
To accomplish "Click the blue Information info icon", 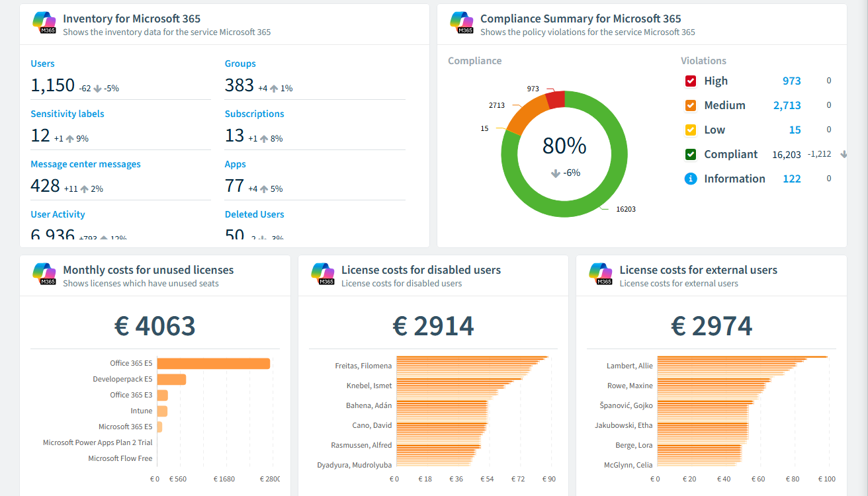I will [x=691, y=179].
